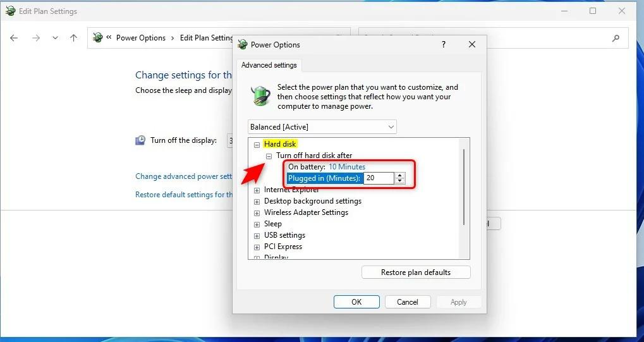Screen dimensions: 644x342
Task: Select Wireless Adapter Settings tree item
Action: coord(306,212)
